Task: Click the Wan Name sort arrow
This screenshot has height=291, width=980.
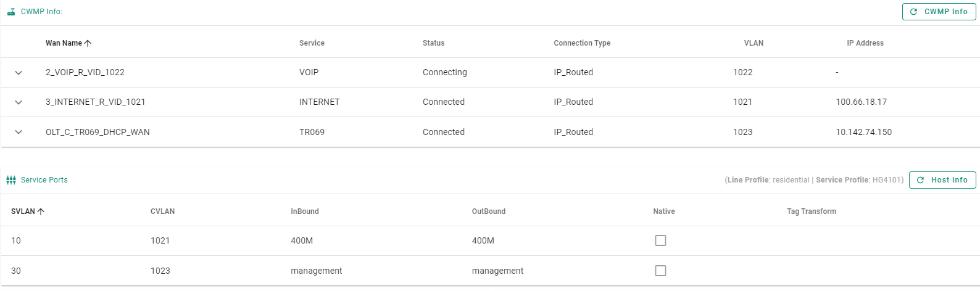Action: (x=88, y=43)
